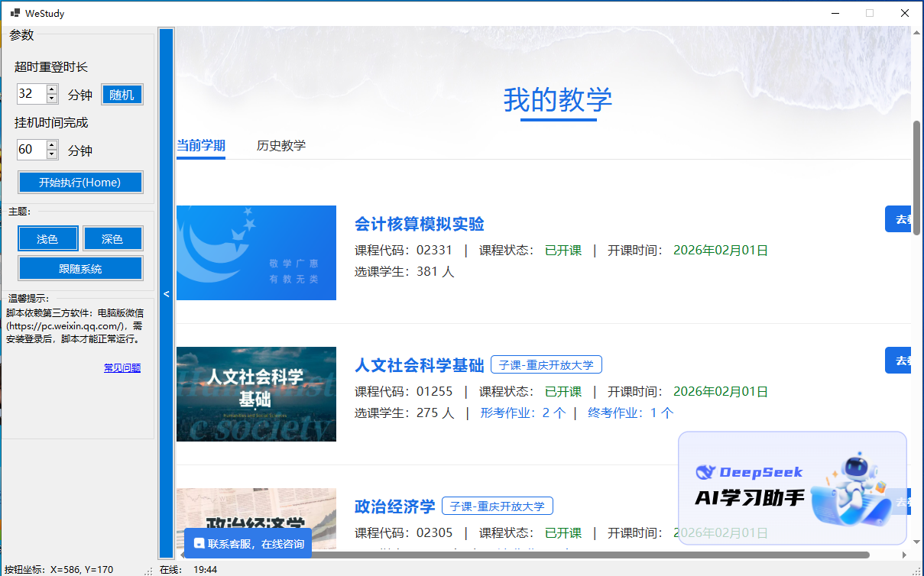Screen dimensions: 924x576
Task: Open the 政治经济学 course thumbnail
Action: tap(256, 519)
